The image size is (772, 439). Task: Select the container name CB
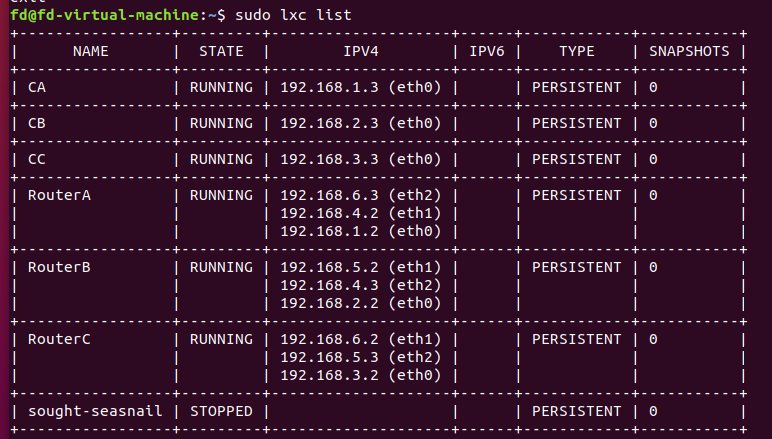coord(37,123)
